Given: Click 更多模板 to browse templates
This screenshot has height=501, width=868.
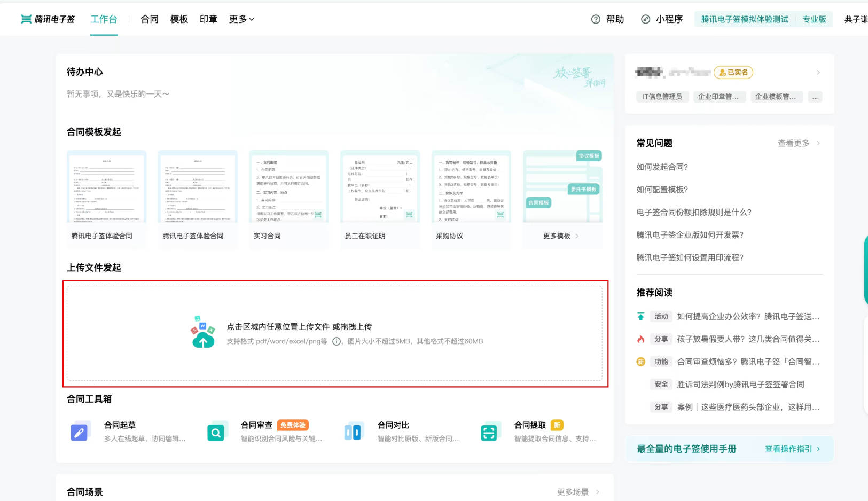Looking at the screenshot, I should point(560,236).
